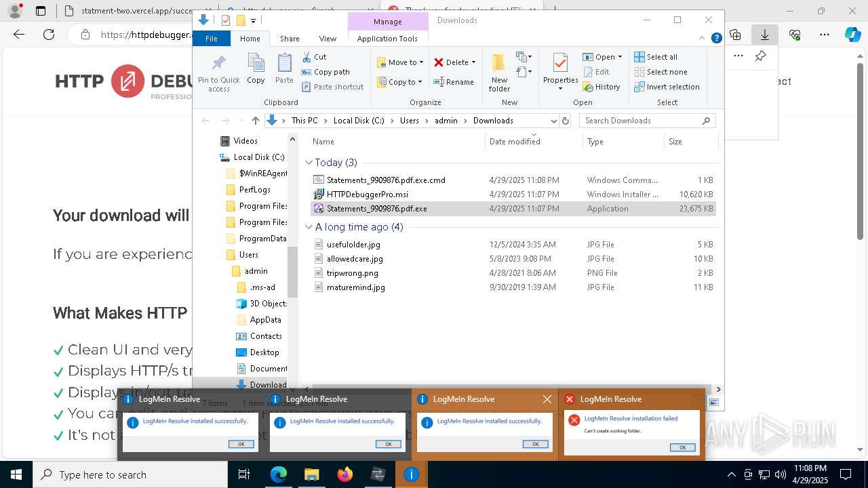Click Windows taskbar search box
Viewport: 868px width, 488px height.
pos(130,474)
